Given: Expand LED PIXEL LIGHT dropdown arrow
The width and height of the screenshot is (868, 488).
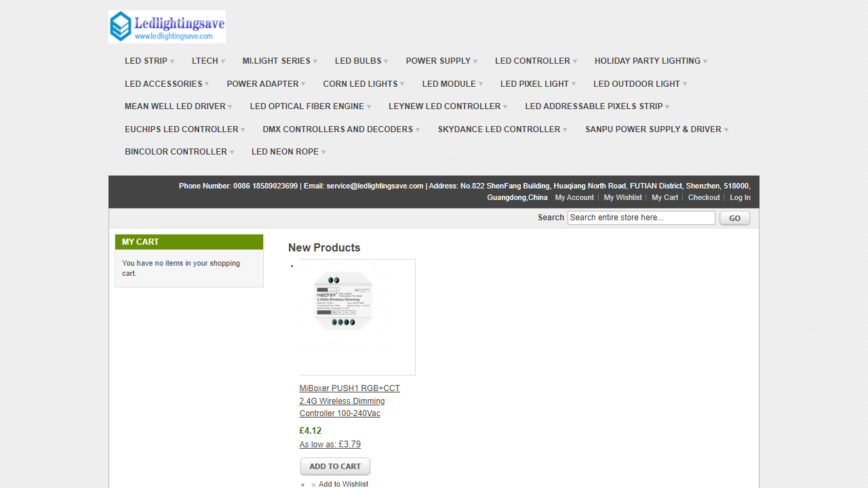Looking at the screenshot, I should click(574, 85).
